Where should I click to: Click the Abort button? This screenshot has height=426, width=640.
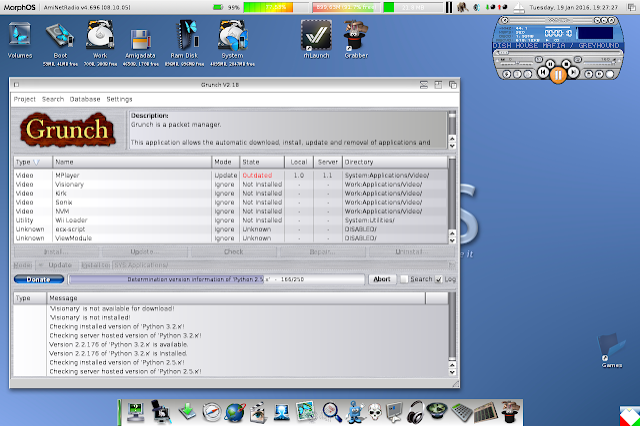[381, 279]
